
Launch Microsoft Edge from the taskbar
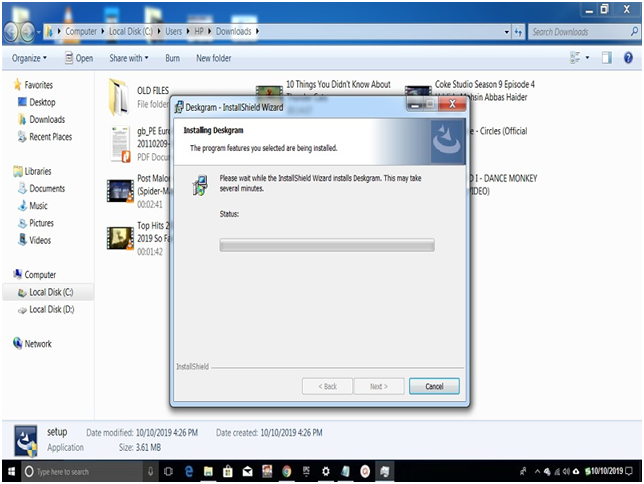[189, 472]
